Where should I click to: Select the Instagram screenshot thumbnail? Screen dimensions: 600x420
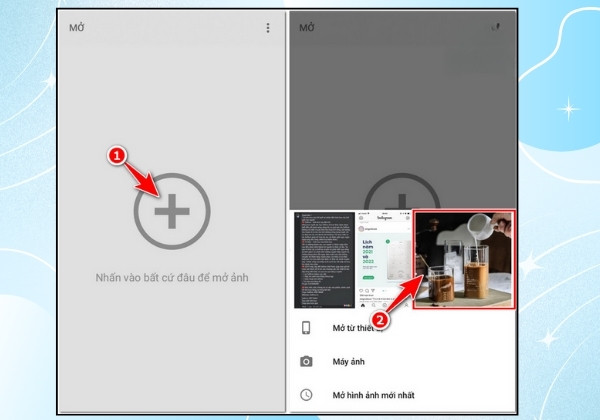[x=384, y=260]
